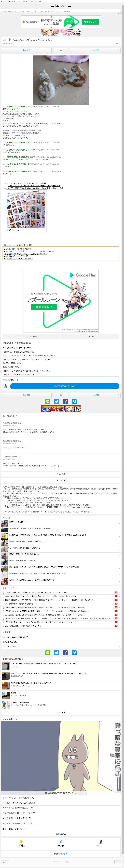Image resolution: width=124 pixels, height=868 pixels.
Task: Click the ねこメモ site title header
Action: [x=61, y=6]
